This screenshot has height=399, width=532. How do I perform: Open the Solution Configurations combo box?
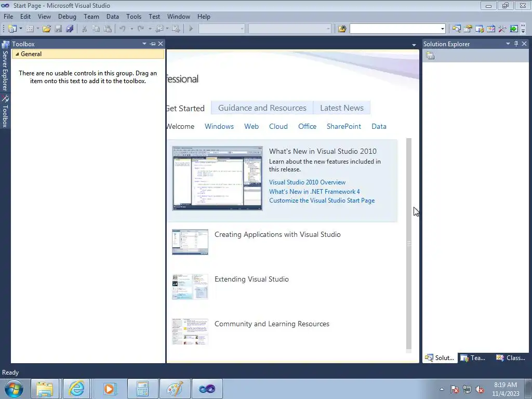[221, 29]
